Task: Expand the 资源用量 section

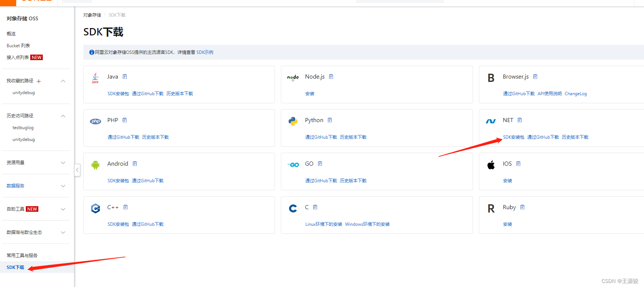Action: coord(63,163)
